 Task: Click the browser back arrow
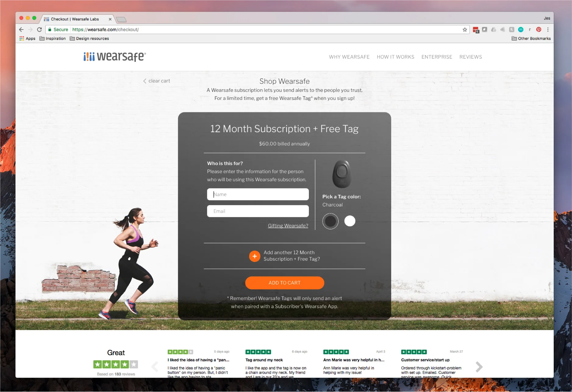point(21,30)
